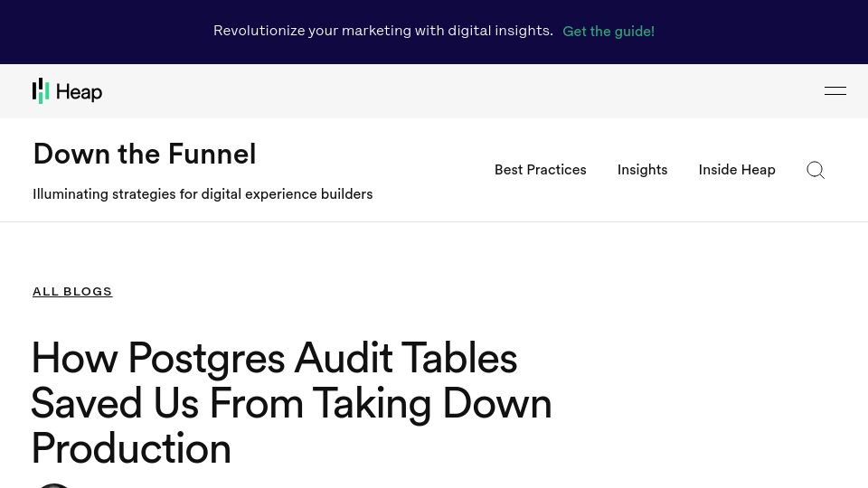Open the hamburger menu
The height and width of the screenshot is (488, 868).
[835, 91]
